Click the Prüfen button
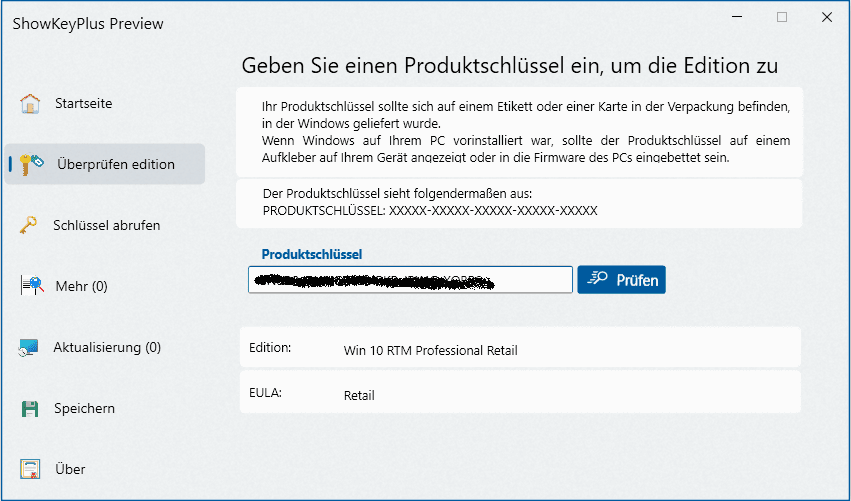Viewport: 851px width, 501px height. 621,280
